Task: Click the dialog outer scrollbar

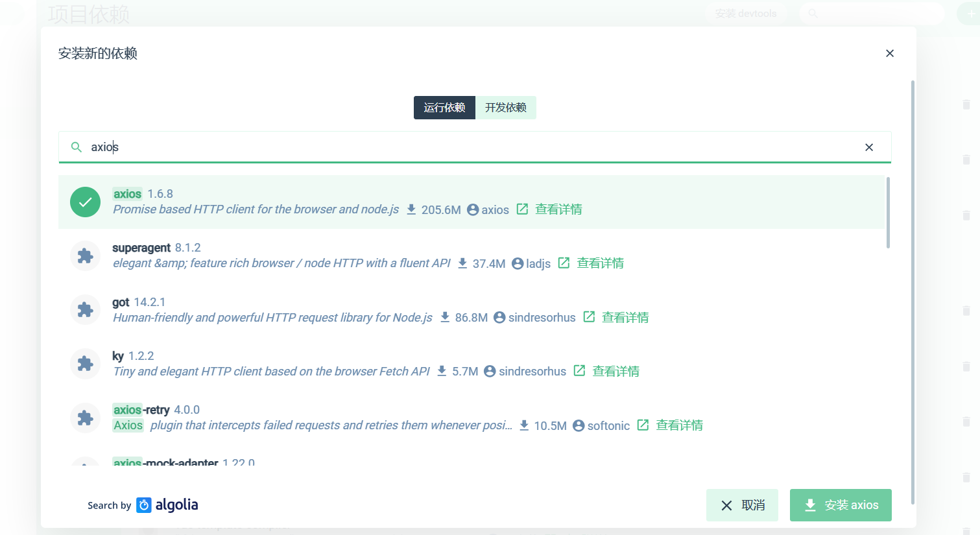Action: coord(913,292)
